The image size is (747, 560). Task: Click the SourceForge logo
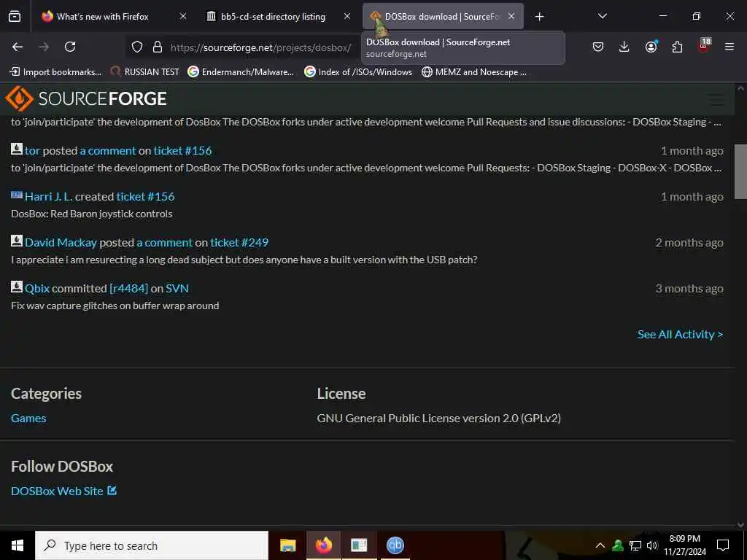tap(86, 98)
